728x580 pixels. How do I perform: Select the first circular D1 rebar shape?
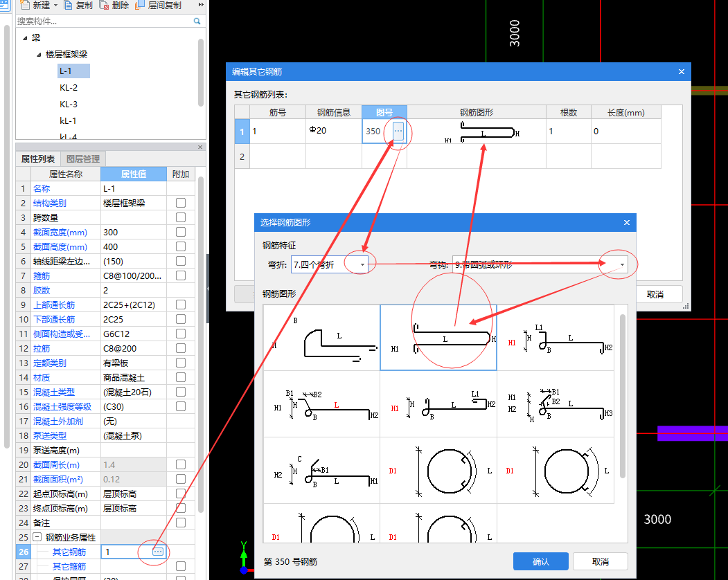point(438,470)
